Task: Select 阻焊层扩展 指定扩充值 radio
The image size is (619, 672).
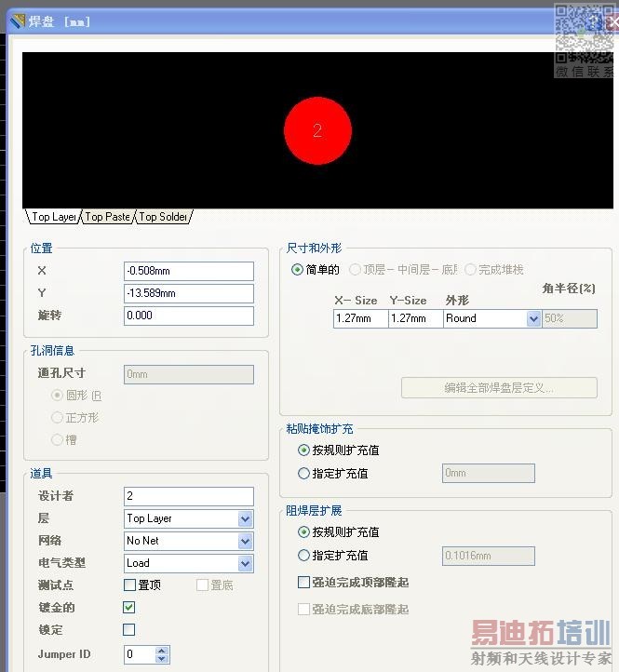Action: 303,556
